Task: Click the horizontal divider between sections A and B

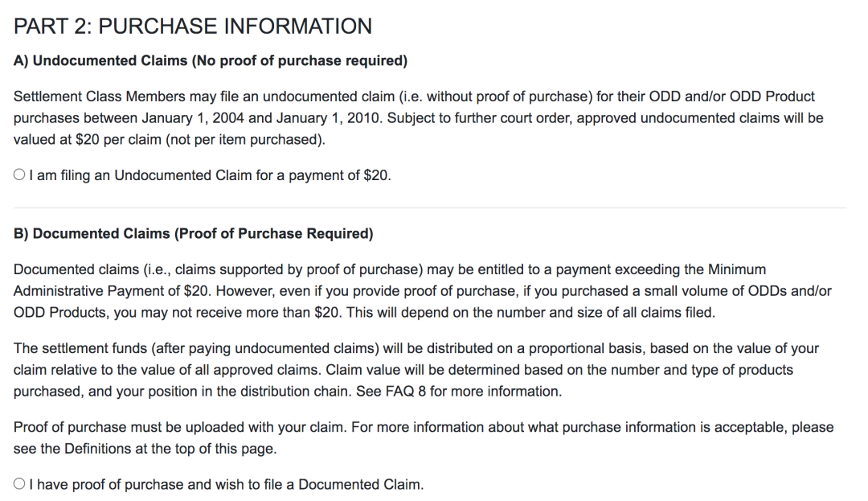Action: [x=429, y=208]
